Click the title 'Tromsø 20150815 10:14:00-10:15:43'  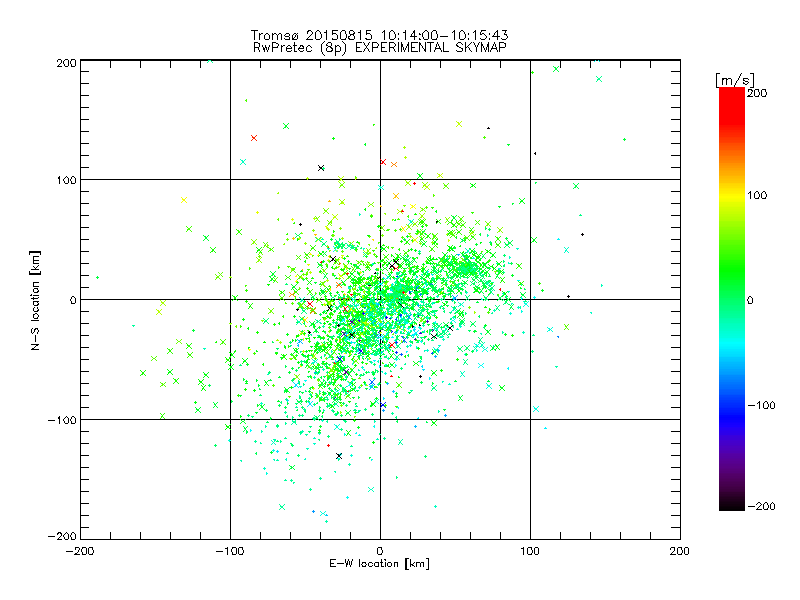point(380,35)
